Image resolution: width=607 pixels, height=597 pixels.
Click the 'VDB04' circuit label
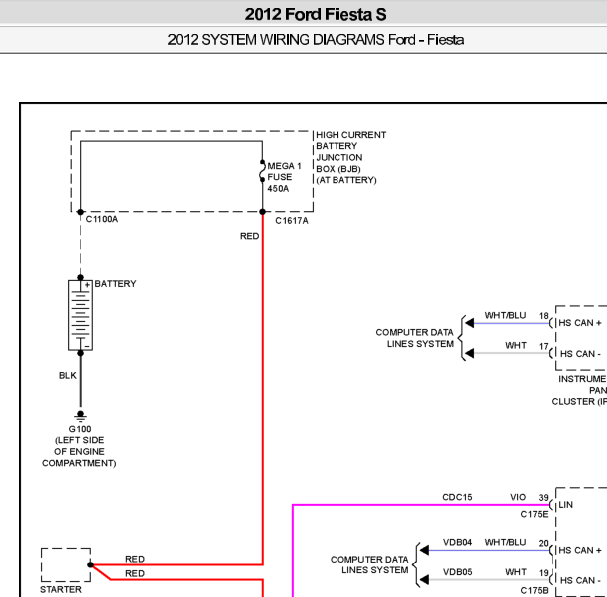[x=457, y=542]
